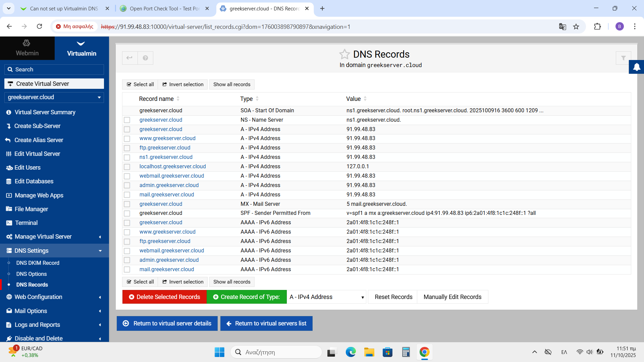Open Terminal from the sidebar

[x=26, y=223]
